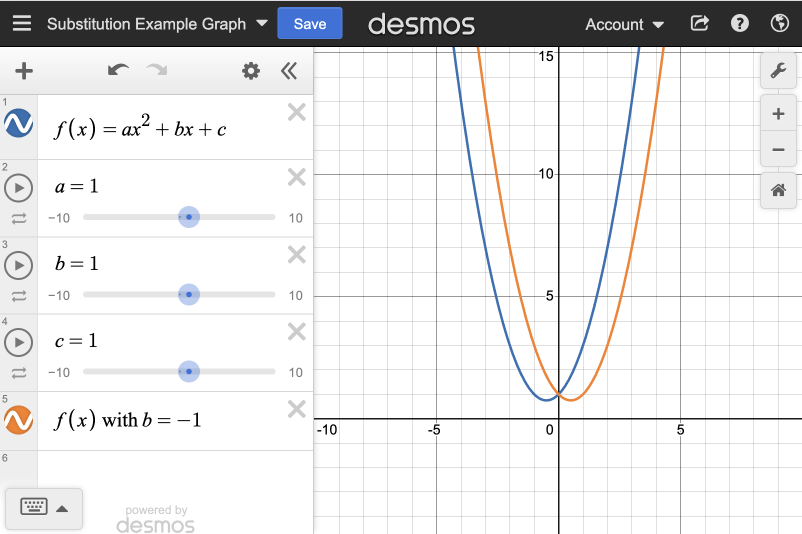The height and width of the screenshot is (534, 802).
Task: Open the edit list gear menu
Action: click(x=251, y=71)
